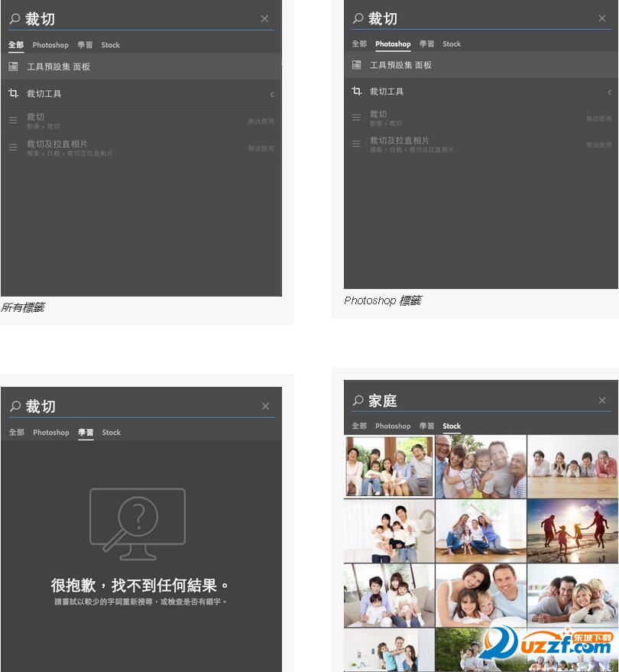Select the Photoshop tab in the 家庭 search panel
This screenshot has width=619, height=672.
pyautogui.click(x=393, y=427)
